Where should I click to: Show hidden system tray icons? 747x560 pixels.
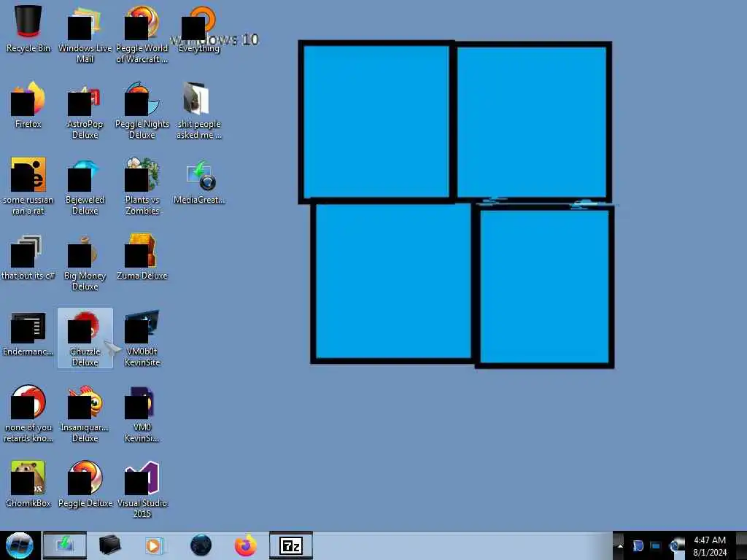tap(620, 545)
